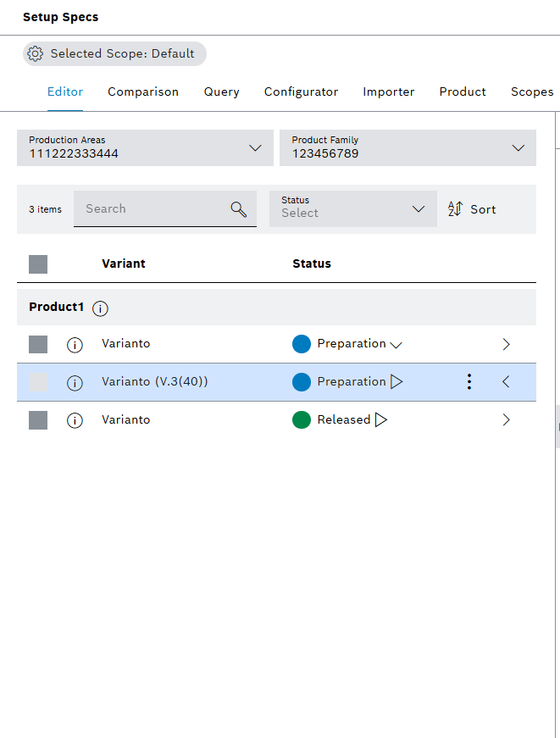Viewport: 560px width, 738px height.
Task: Click the play icon beside Released status
Action: pyautogui.click(x=380, y=419)
